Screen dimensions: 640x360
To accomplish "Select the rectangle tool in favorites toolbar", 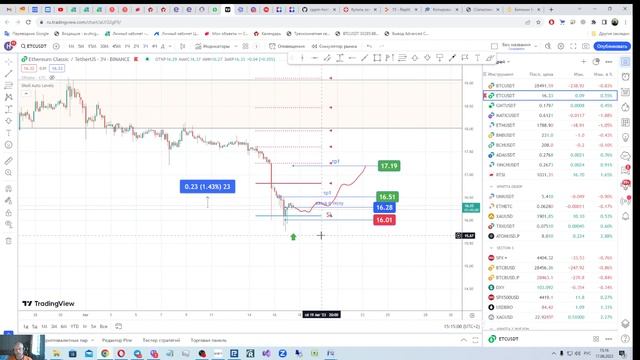I will tap(377, 58).
